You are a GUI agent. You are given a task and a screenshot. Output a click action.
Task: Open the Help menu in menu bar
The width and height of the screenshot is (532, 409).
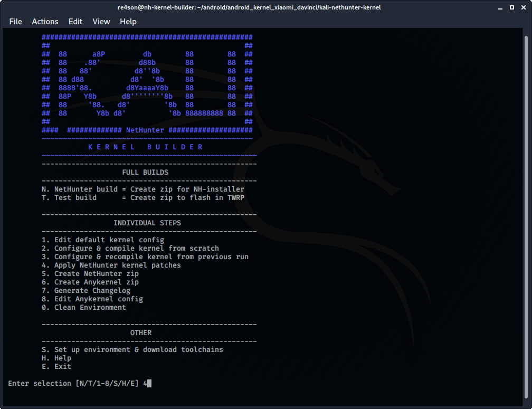tap(128, 22)
